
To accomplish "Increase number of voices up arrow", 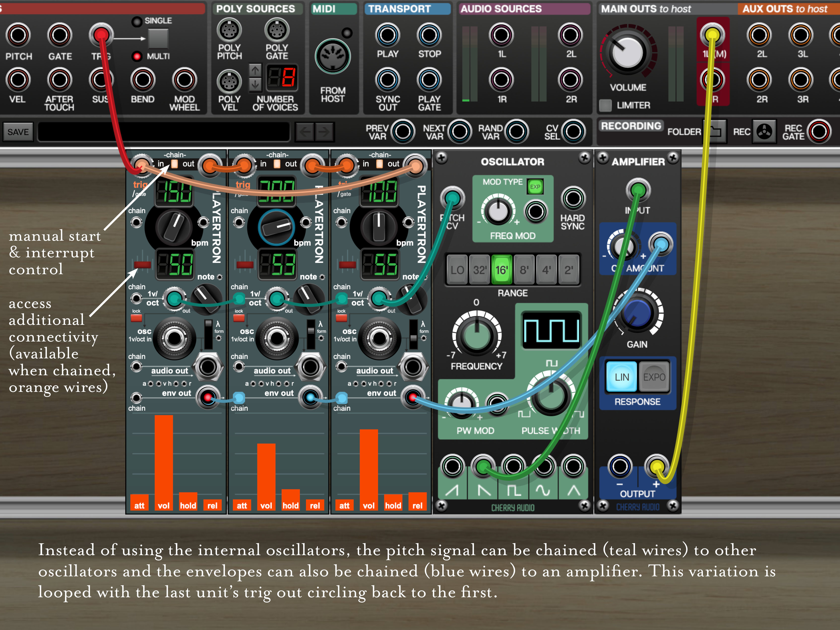I will [255, 70].
